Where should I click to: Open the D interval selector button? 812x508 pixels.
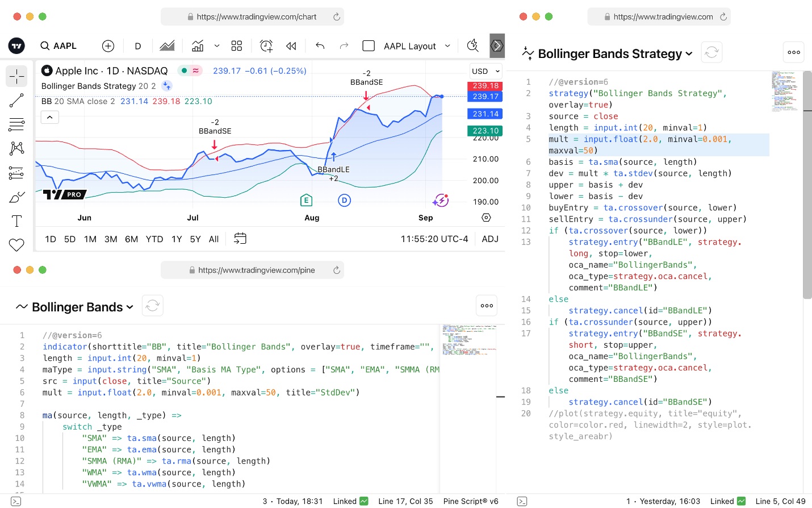[138, 46]
